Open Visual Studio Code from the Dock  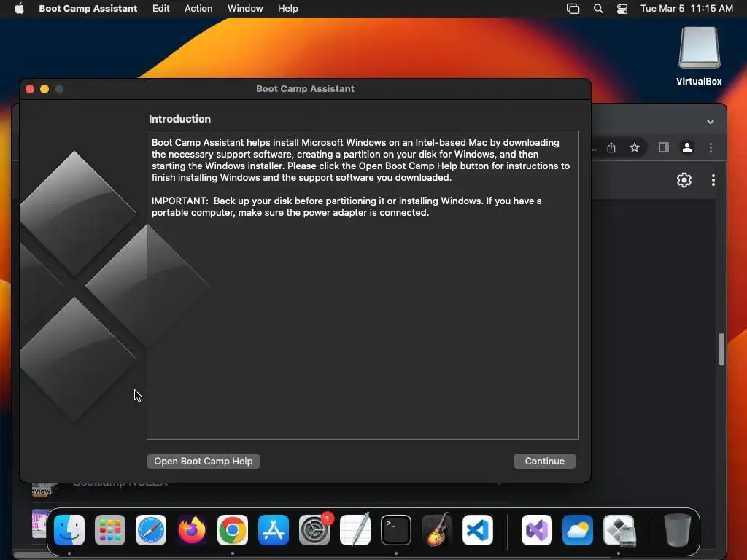coord(478,529)
